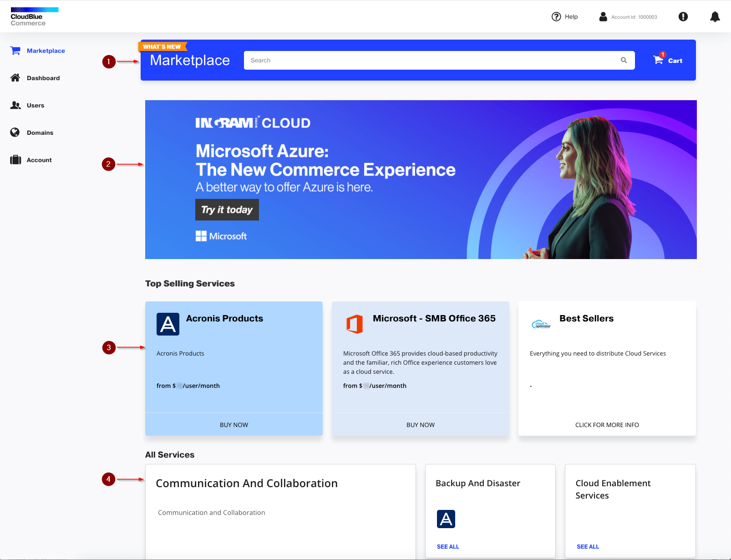The height and width of the screenshot is (560, 731).
Task: Click the search magnifier icon
Action: pos(623,60)
